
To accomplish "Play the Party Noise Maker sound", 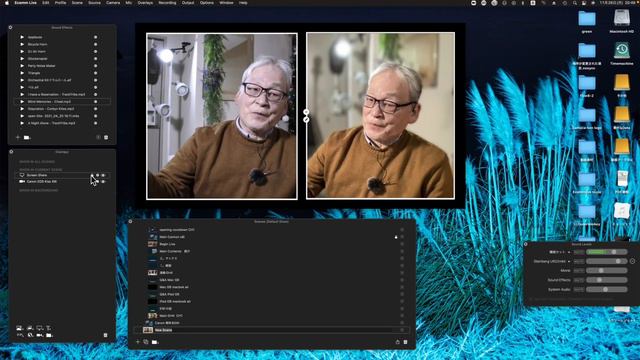I will tap(22, 66).
